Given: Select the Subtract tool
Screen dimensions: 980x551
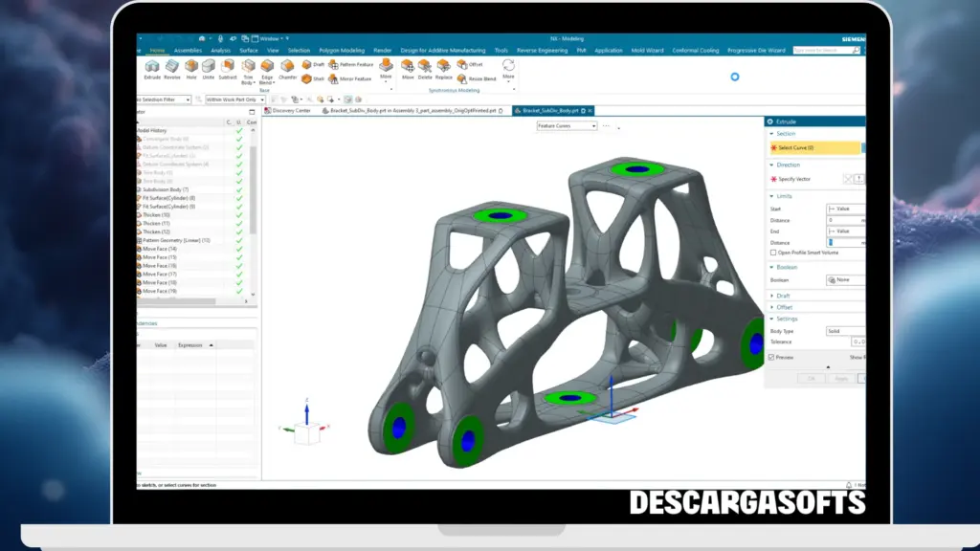Looking at the screenshot, I should (226, 67).
